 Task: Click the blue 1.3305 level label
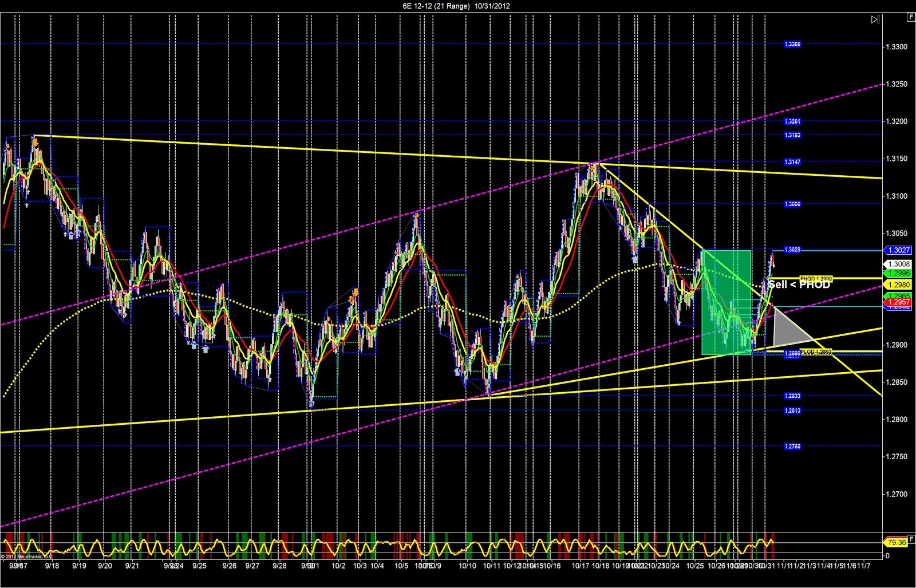pyautogui.click(x=792, y=44)
